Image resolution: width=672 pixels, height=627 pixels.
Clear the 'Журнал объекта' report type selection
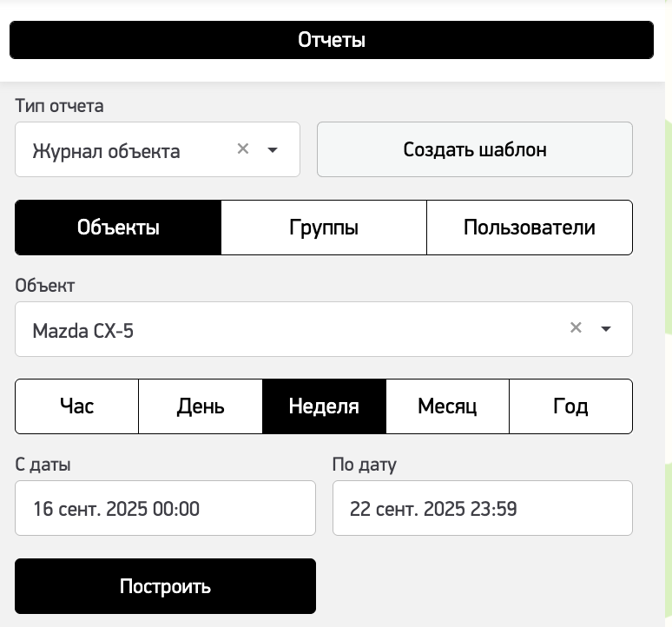tap(243, 149)
